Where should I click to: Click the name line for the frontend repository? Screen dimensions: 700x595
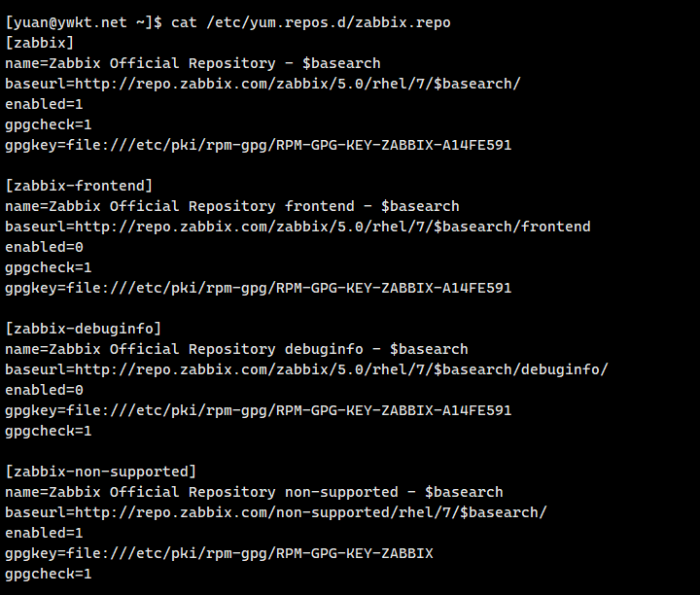tap(231, 206)
